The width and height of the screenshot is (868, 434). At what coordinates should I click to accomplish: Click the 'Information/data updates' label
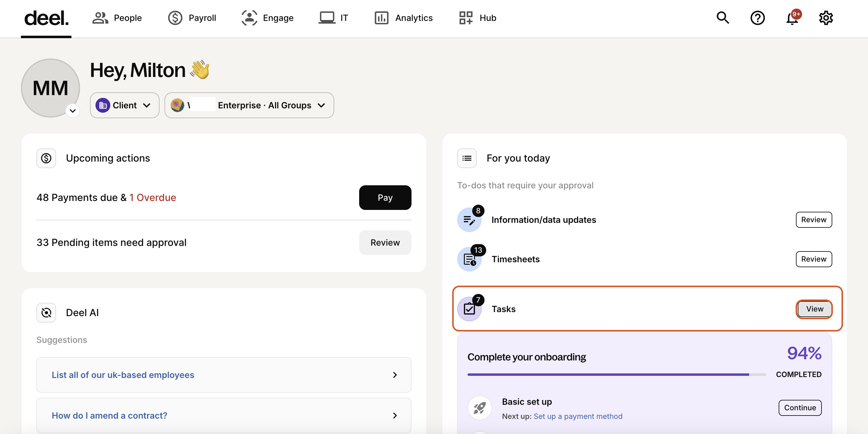[544, 220]
